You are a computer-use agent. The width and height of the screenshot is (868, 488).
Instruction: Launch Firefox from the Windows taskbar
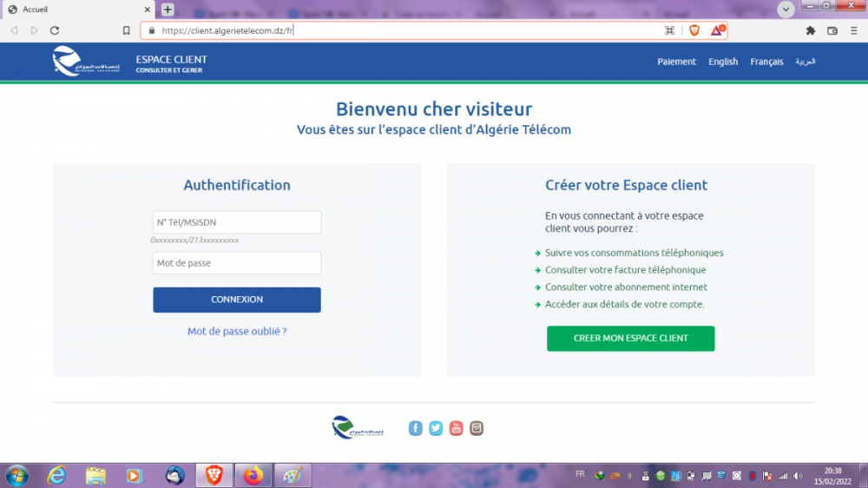253,476
